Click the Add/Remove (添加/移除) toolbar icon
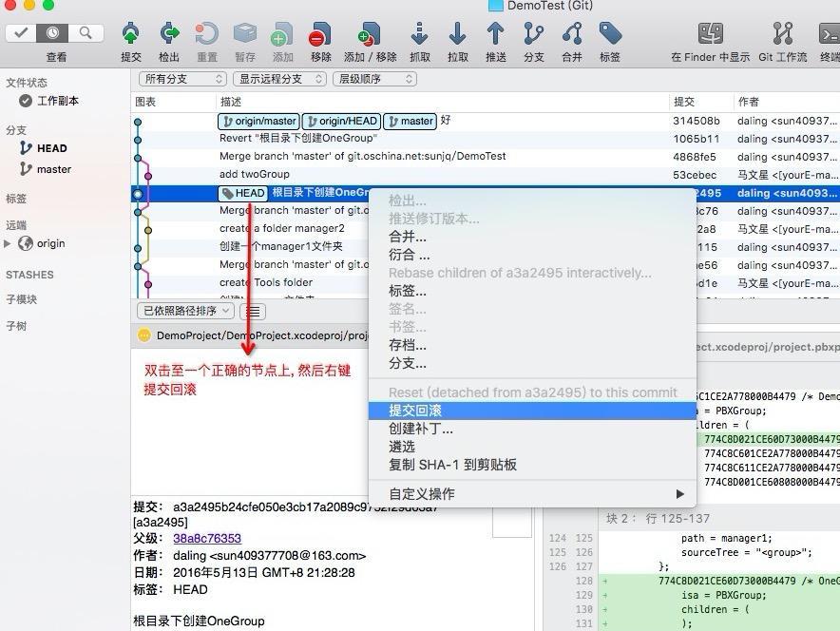 (x=370, y=34)
